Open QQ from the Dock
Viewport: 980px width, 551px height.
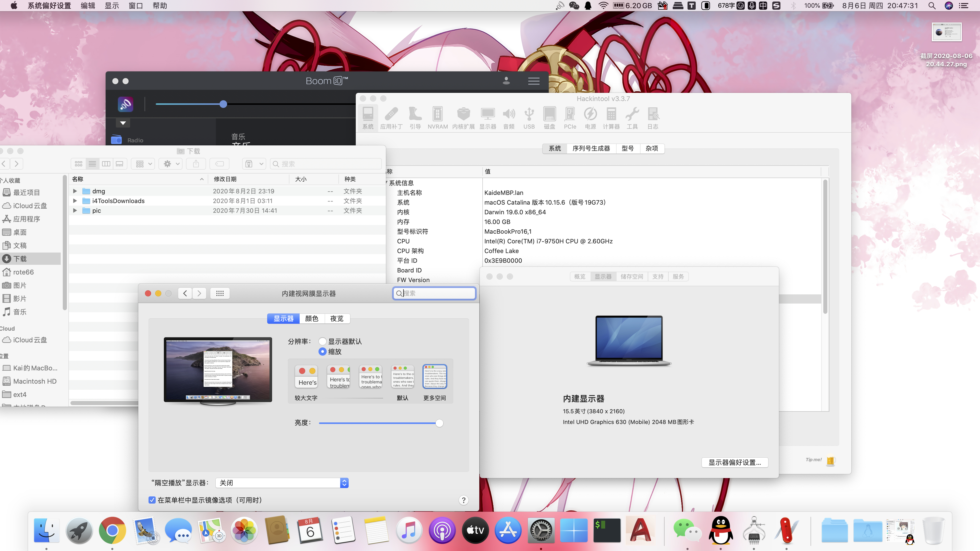720,531
